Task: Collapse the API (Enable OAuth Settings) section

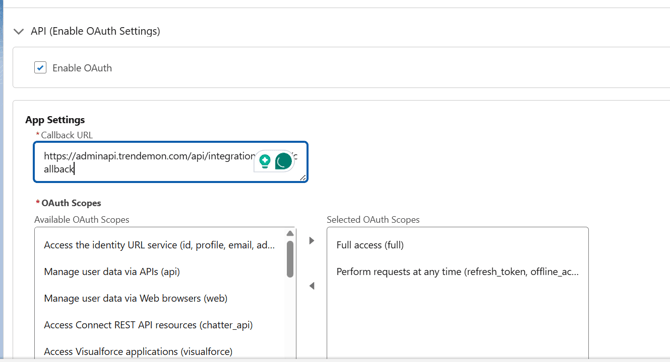Action: tap(18, 31)
